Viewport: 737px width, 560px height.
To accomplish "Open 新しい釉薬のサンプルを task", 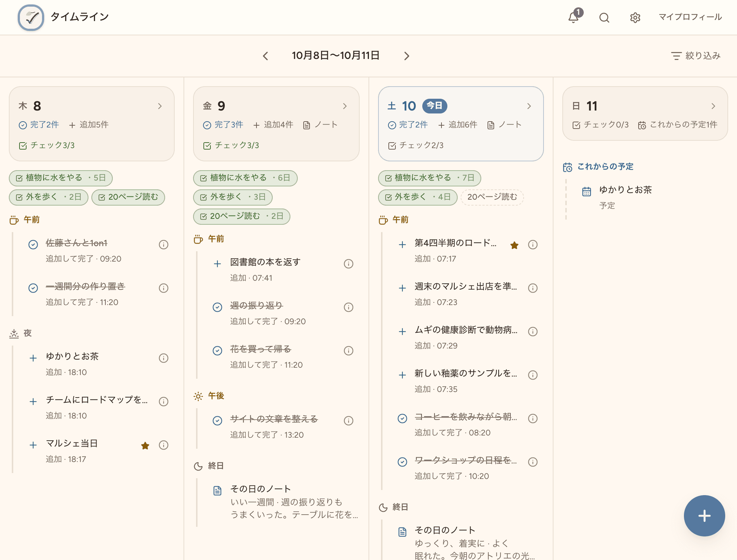I will (466, 374).
